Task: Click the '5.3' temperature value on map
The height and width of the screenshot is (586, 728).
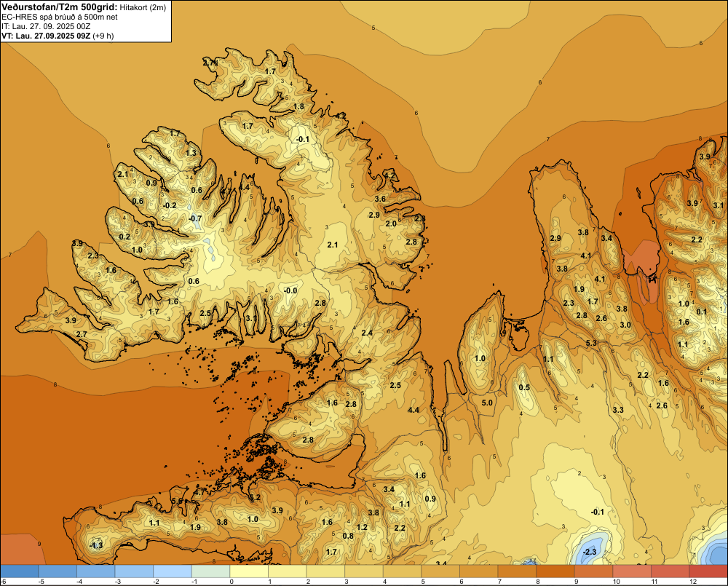Action: [591, 343]
